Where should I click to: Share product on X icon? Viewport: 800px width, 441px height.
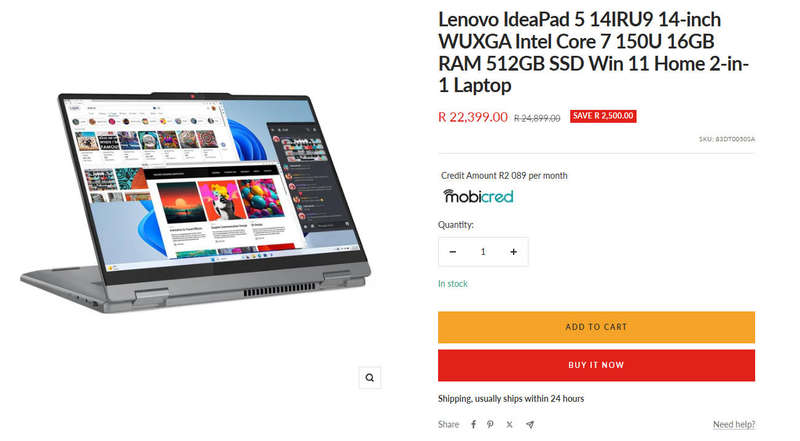click(509, 424)
